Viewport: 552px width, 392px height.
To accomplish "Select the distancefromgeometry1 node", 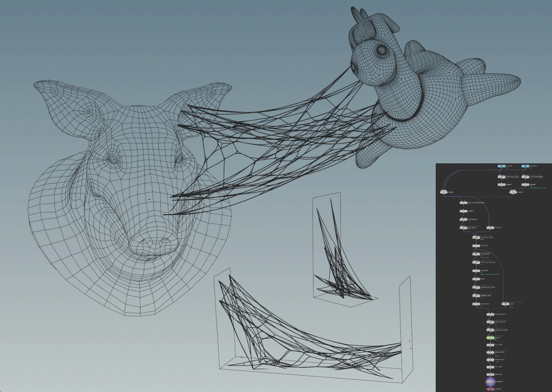I will click(x=463, y=203).
